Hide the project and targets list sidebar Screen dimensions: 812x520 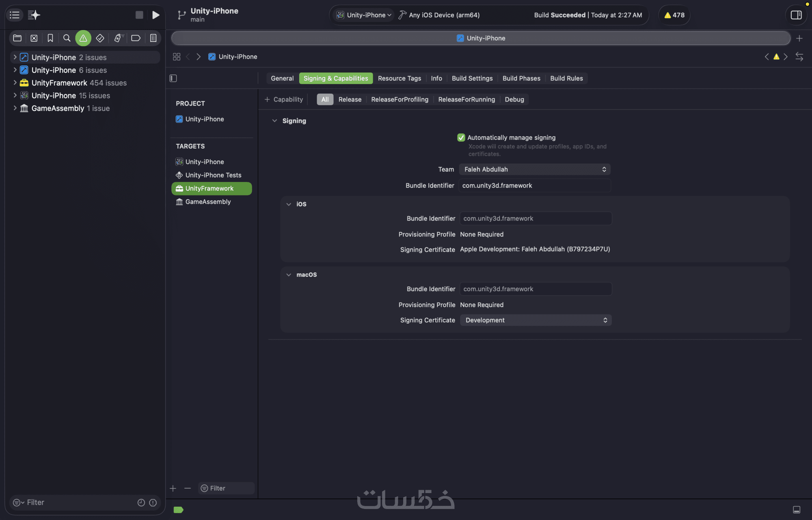(173, 78)
